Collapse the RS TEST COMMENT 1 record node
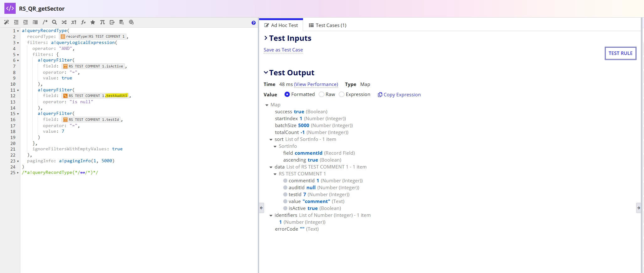644x273 pixels. pos(275,174)
